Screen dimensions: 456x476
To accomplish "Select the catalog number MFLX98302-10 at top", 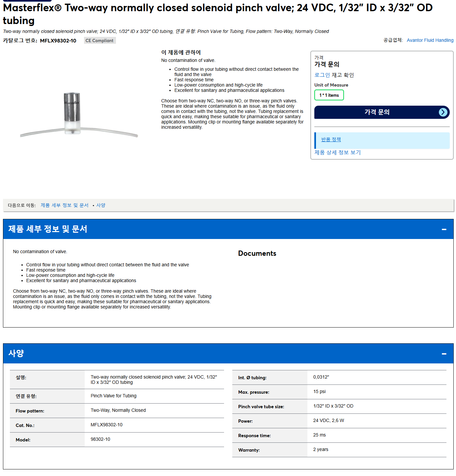I will (58, 40).
